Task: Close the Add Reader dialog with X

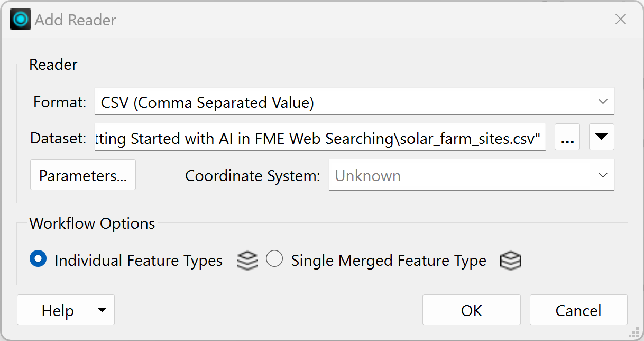Action: 621,20
